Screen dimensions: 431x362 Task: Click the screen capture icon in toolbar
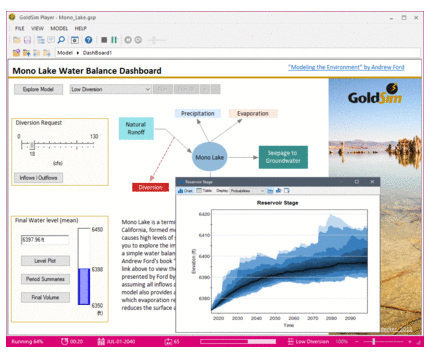point(75,40)
